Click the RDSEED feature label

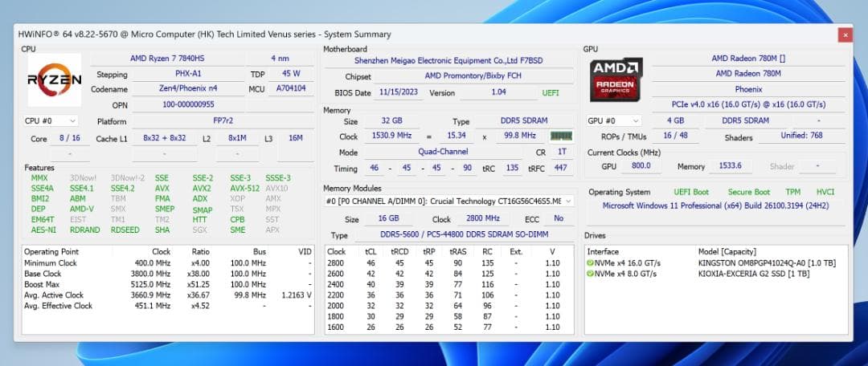[125, 230]
